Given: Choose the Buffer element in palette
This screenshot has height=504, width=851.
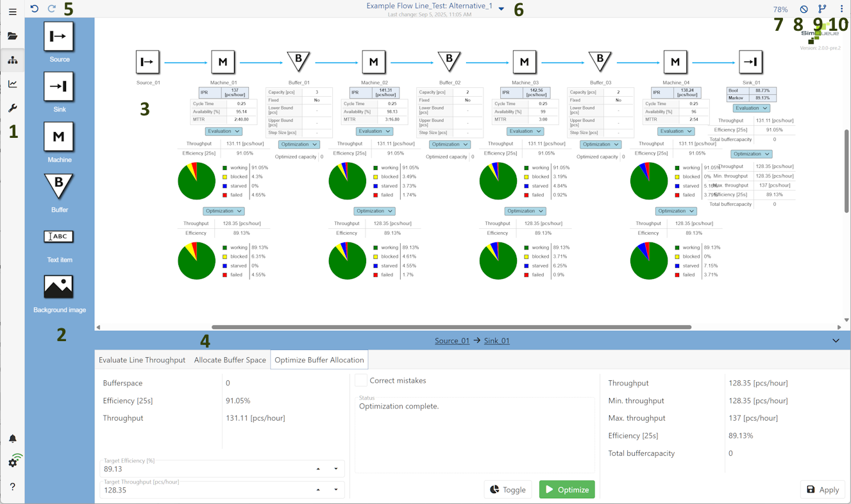Looking at the screenshot, I should (x=58, y=187).
